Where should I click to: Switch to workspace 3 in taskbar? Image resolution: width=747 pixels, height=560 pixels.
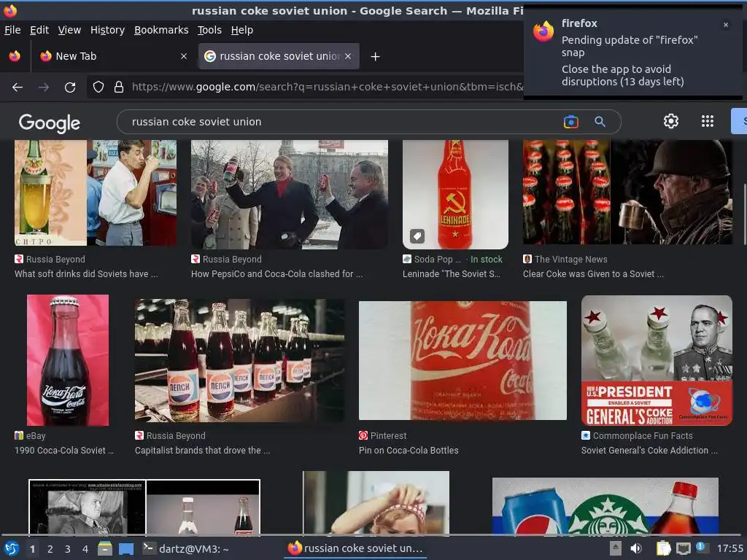(68, 549)
